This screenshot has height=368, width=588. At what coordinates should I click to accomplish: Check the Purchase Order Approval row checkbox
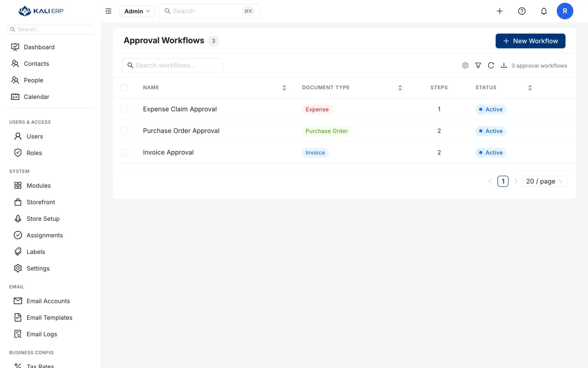point(125,131)
